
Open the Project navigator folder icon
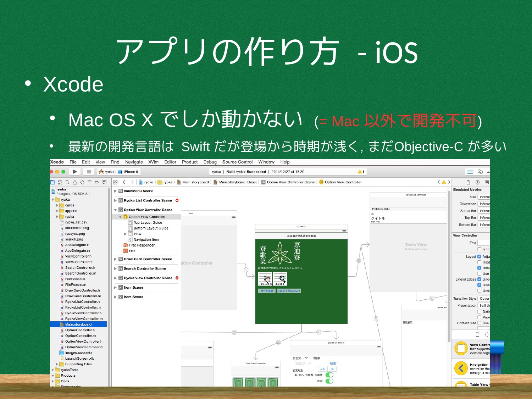coord(53,182)
